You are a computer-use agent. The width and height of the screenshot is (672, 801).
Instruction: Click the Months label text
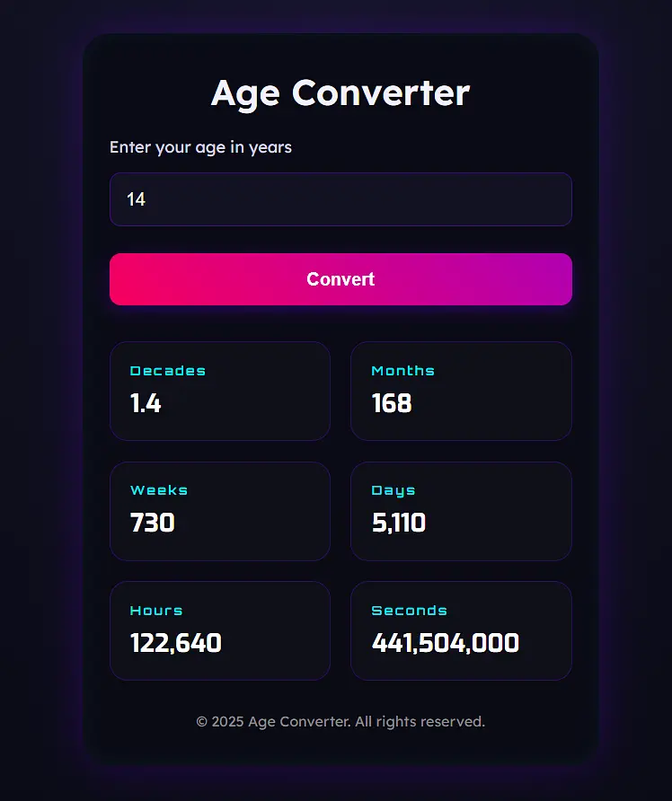(x=402, y=370)
